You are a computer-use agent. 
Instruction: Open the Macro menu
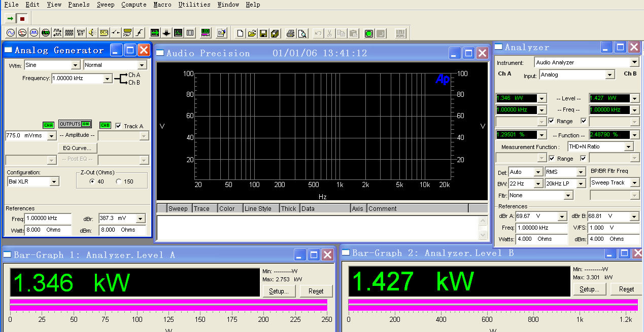(162, 5)
